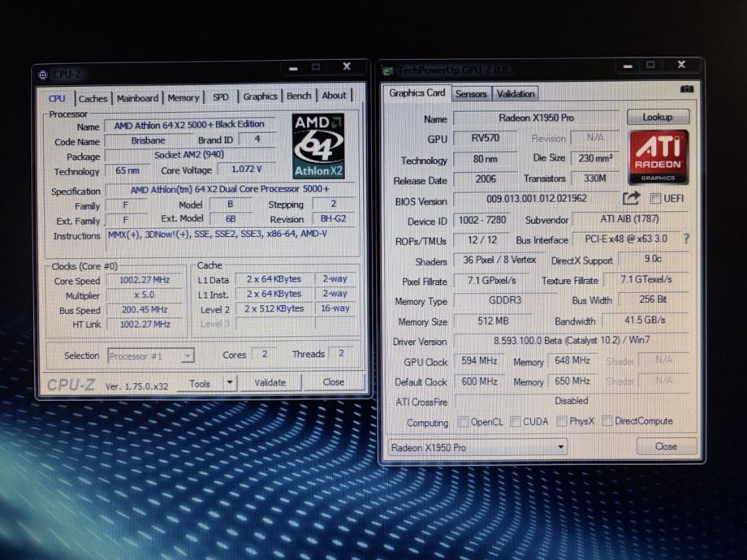Click the Code Name value Brisbane
The width and height of the screenshot is (747, 560).
148,140
